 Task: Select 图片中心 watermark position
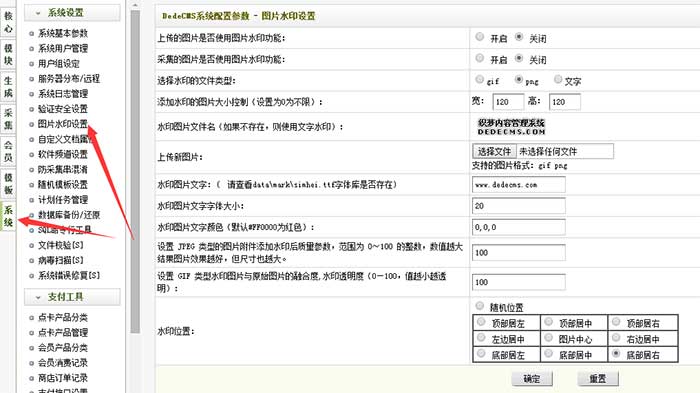[549, 338]
